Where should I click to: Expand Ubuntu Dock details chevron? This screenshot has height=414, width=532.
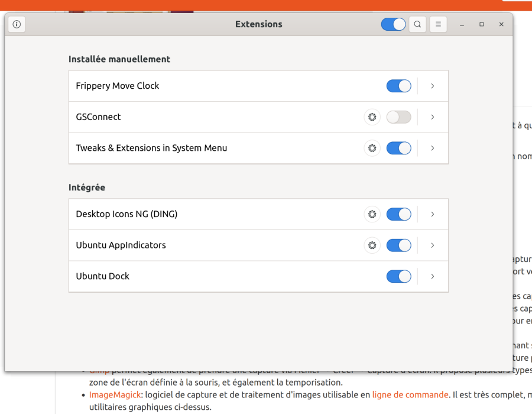[433, 277]
